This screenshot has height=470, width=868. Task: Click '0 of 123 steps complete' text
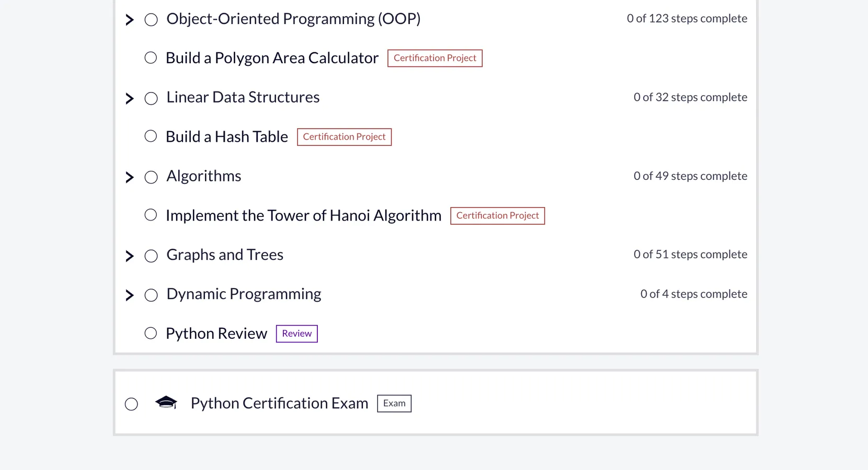[687, 18]
